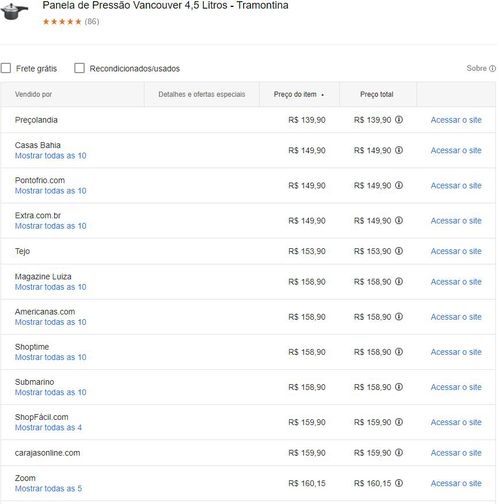Screen dimensions: 500x504
Task: Enable the Frete grátis checkbox
Action: (6, 68)
